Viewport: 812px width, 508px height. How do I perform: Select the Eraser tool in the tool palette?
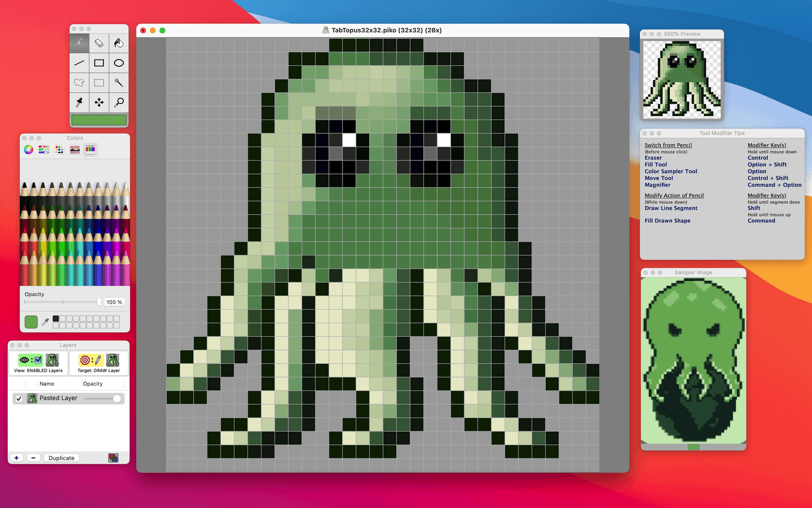[99, 44]
